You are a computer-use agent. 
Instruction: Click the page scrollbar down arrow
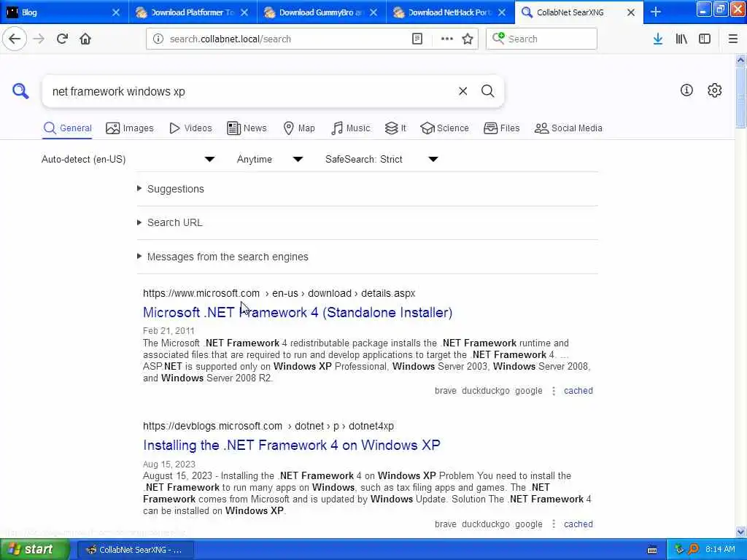740,532
